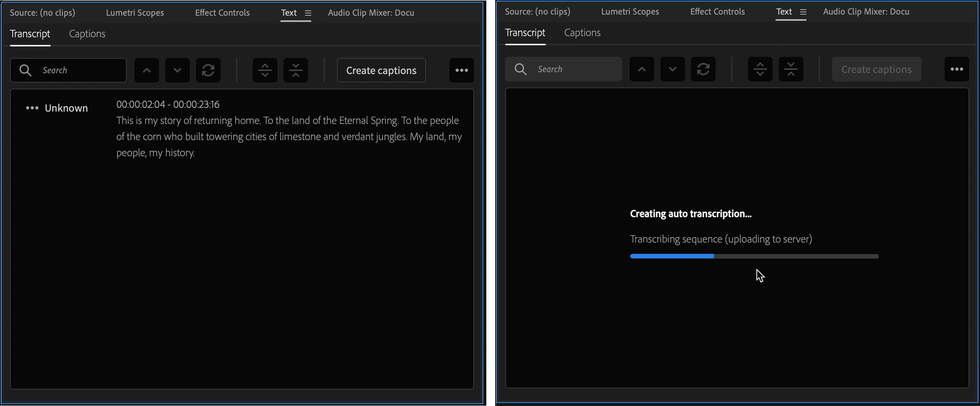
Task: Click split segment icon in right panel
Action: click(x=760, y=69)
